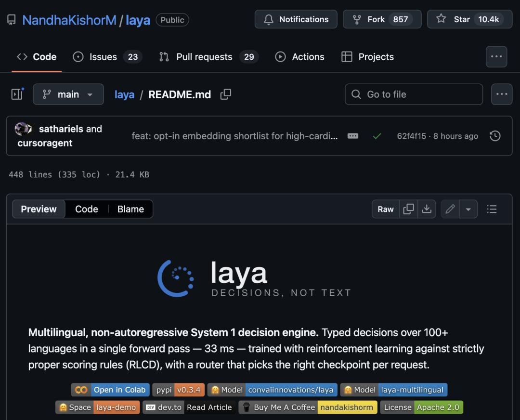Click the repository icon beside NandhaKishorM
Viewport: 520px width, 420px height.
click(11, 20)
